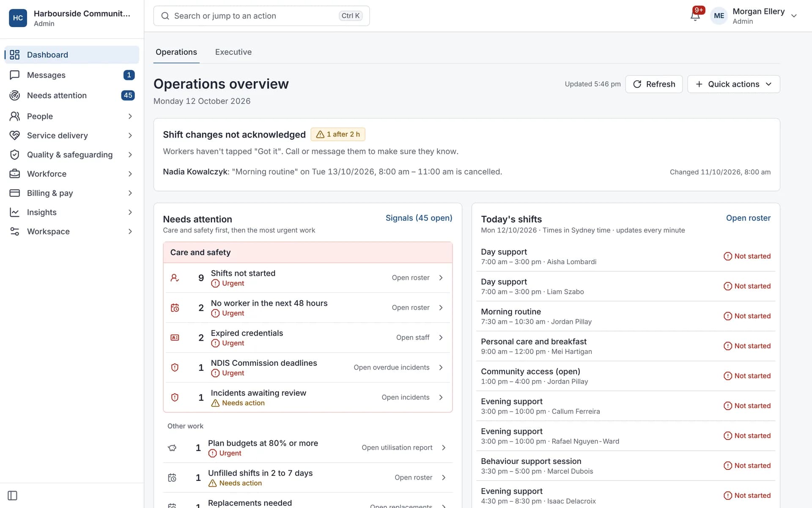Click the Billing & pay card icon
Image resolution: width=812 pixels, height=508 pixels.
[x=15, y=193]
